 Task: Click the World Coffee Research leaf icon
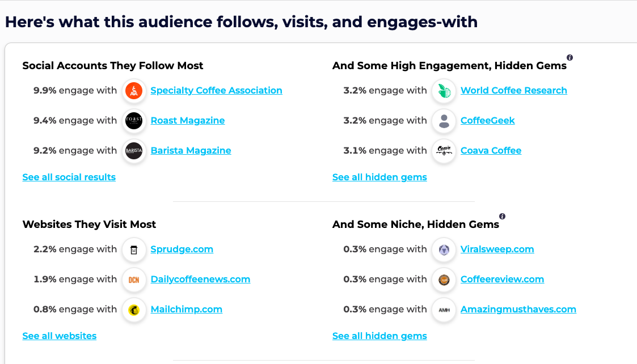pyautogui.click(x=444, y=91)
